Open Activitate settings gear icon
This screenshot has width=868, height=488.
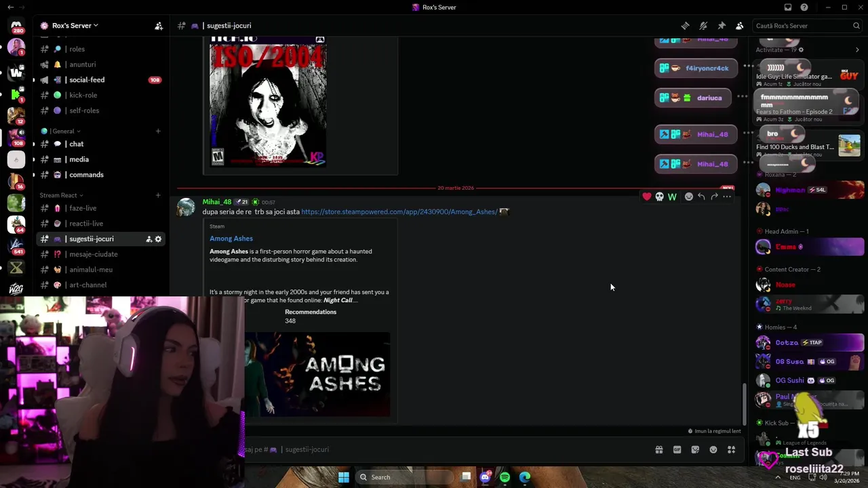(801, 49)
